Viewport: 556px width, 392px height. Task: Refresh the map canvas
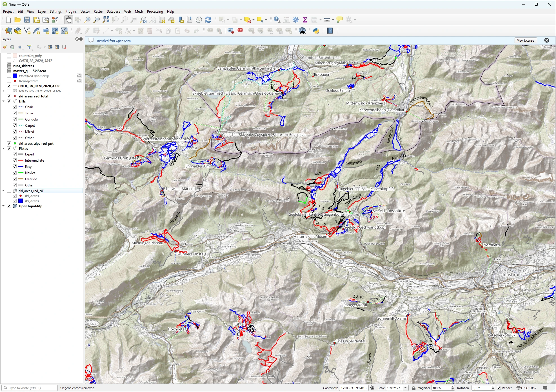point(208,20)
